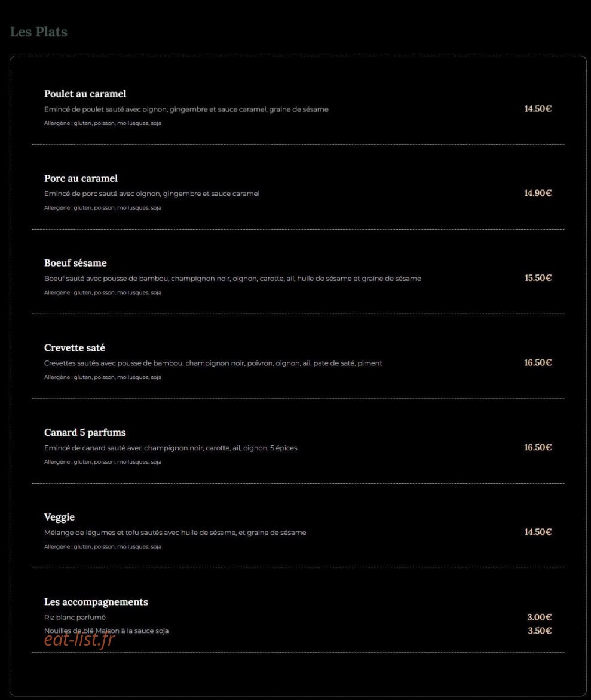Click the eat-list.fr watermark logo

pos(79,640)
